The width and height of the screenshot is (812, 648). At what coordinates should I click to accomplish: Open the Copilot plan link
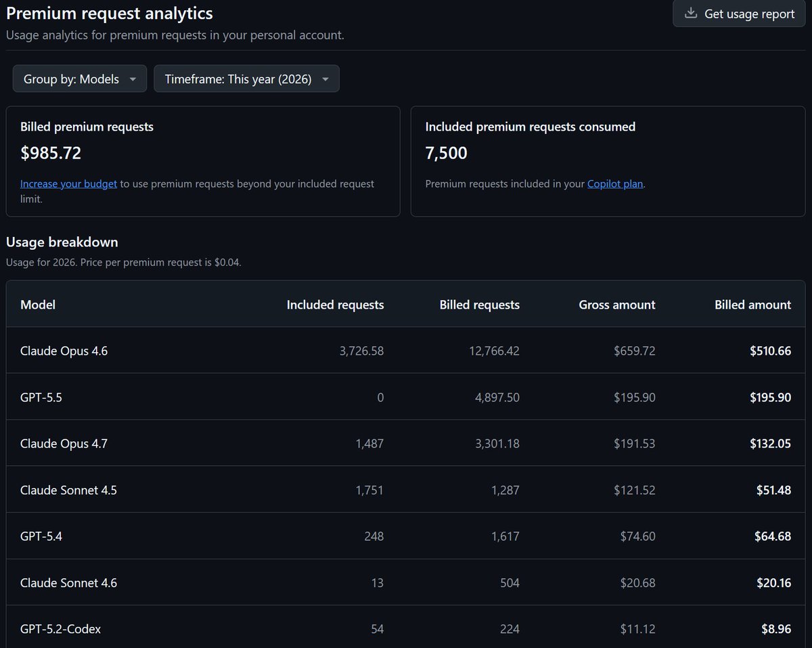tap(615, 183)
